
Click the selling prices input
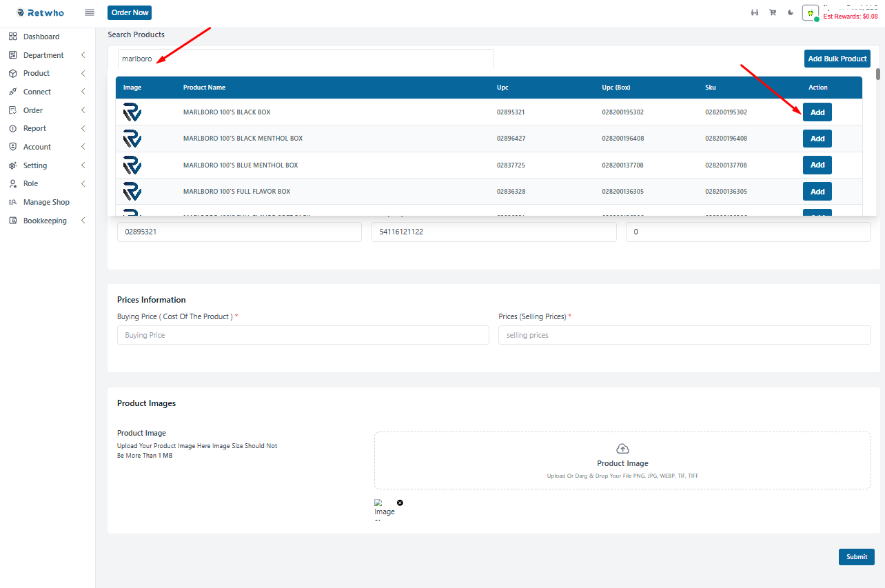click(x=684, y=335)
